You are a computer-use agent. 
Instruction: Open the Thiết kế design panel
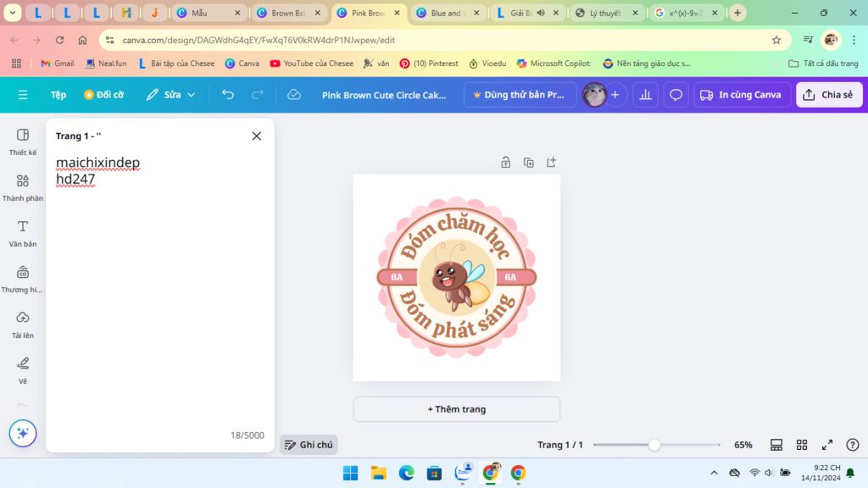tap(23, 141)
